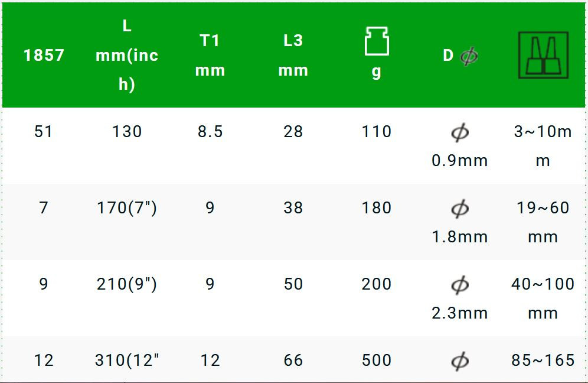Click the diameter symbol in row 12

pyautogui.click(x=460, y=361)
